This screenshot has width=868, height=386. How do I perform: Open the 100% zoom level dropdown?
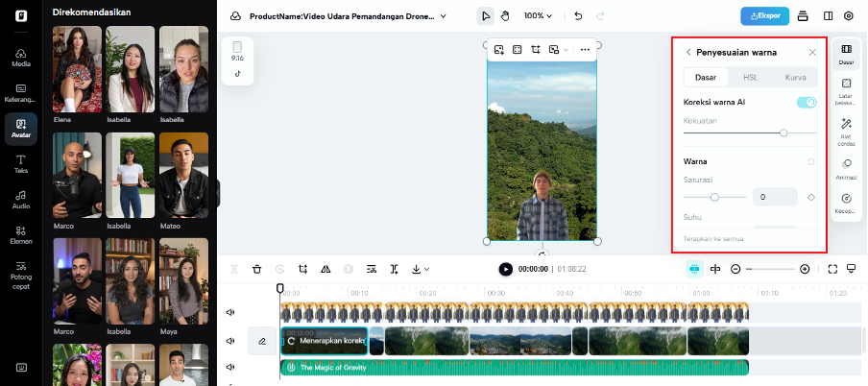click(539, 15)
